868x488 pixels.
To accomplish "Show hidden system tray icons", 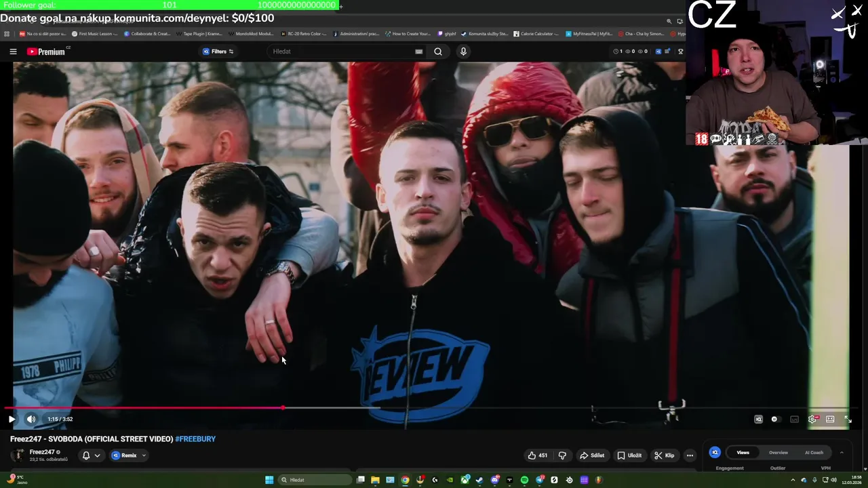I will click(x=793, y=480).
